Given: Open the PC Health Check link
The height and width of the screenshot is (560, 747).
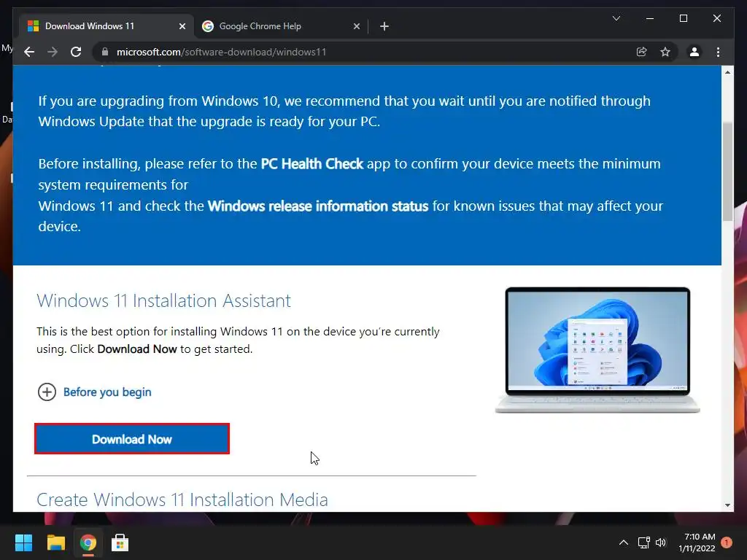Looking at the screenshot, I should [312, 164].
